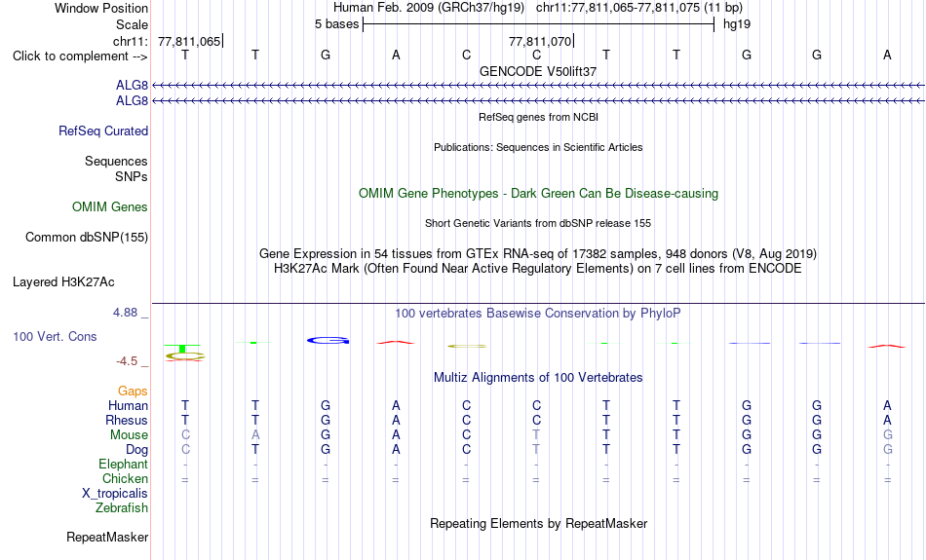Click the GENCODE V50lift37 track title
This screenshot has height=560, width=926.
pyautogui.click(x=538, y=71)
